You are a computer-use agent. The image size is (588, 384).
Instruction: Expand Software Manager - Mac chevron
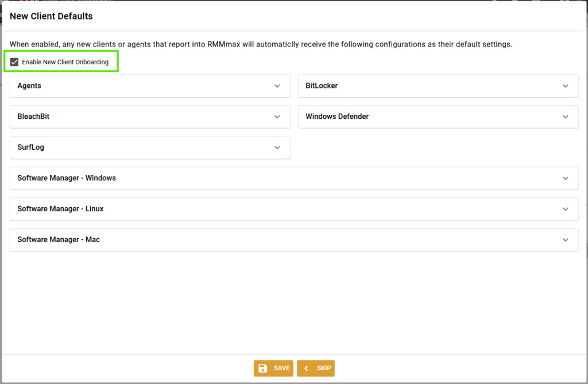coord(565,239)
